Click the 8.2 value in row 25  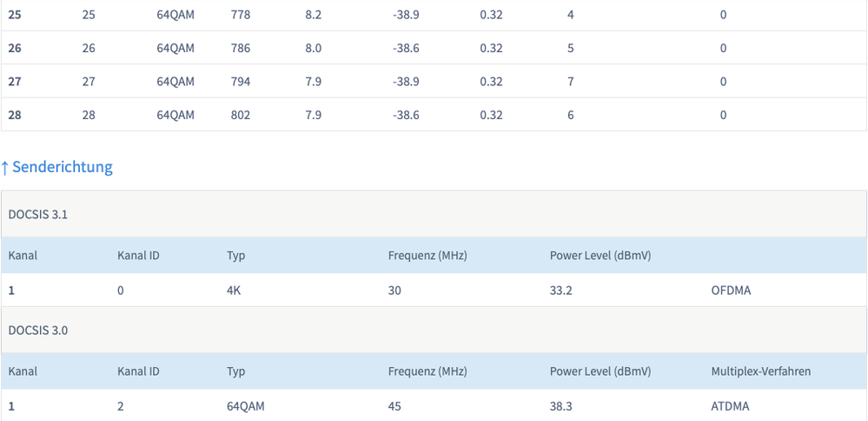[x=314, y=15]
